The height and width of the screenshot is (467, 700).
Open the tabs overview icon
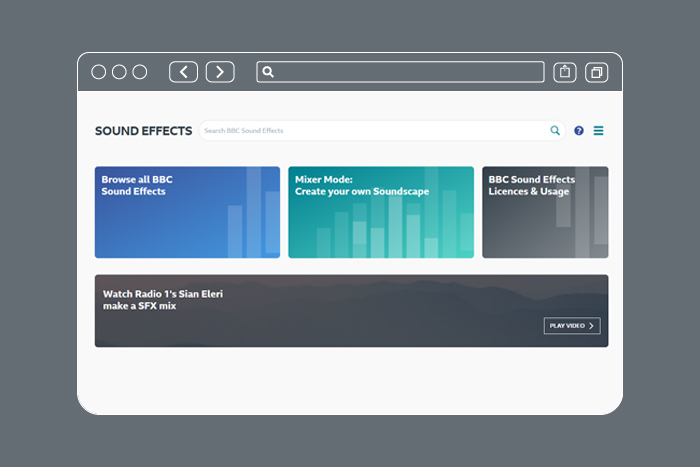coord(596,72)
